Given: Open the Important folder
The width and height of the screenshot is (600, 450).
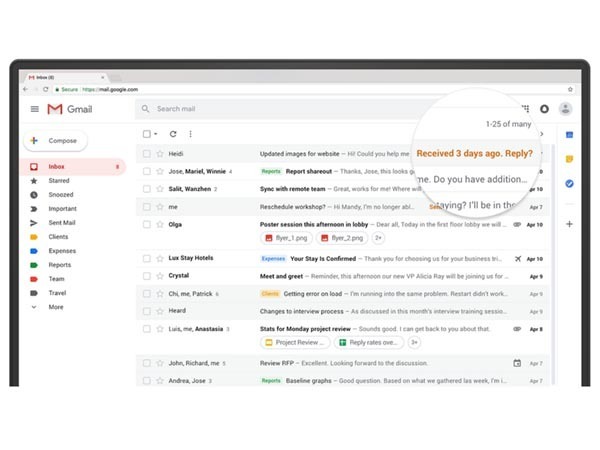Looking at the screenshot, I should click(x=62, y=209).
